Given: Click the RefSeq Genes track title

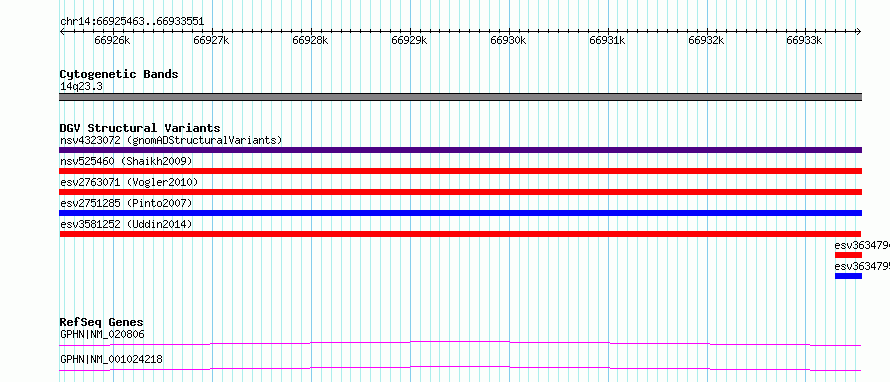Looking at the screenshot, I should point(102,322).
